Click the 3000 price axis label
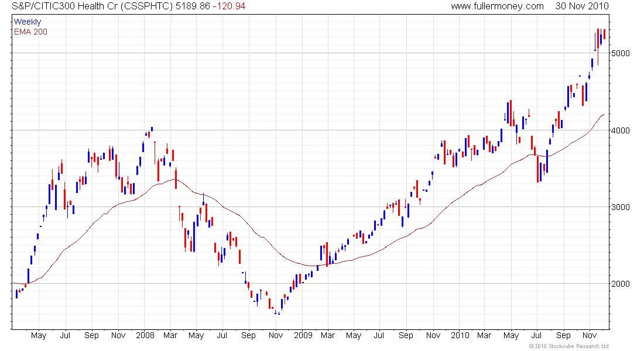This screenshot has width=644, height=351. point(620,207)
